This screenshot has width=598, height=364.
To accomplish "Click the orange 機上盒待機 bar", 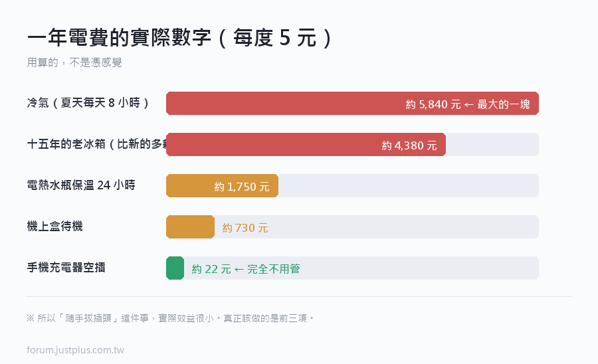I will [190, 227].
